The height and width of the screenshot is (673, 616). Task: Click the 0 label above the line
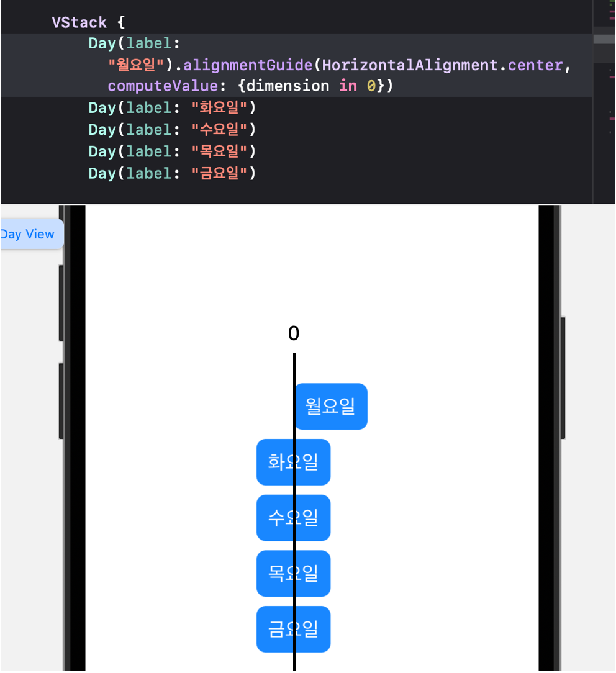[x=294, y=333]
